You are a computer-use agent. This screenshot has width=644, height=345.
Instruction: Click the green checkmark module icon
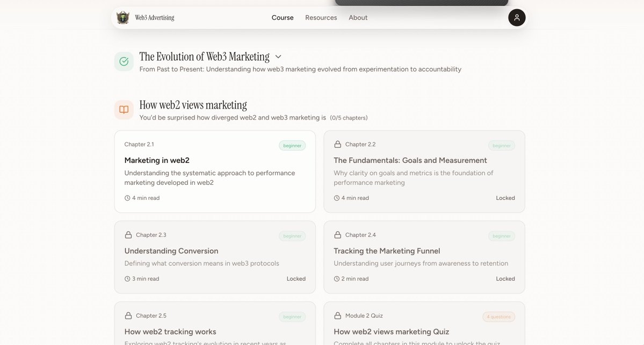pos(124,62)
